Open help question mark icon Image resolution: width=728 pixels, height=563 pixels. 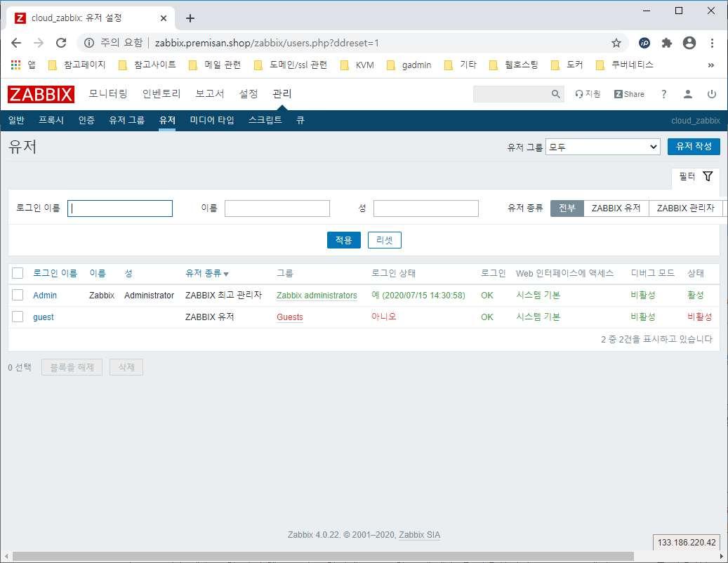tap(664, 94)
